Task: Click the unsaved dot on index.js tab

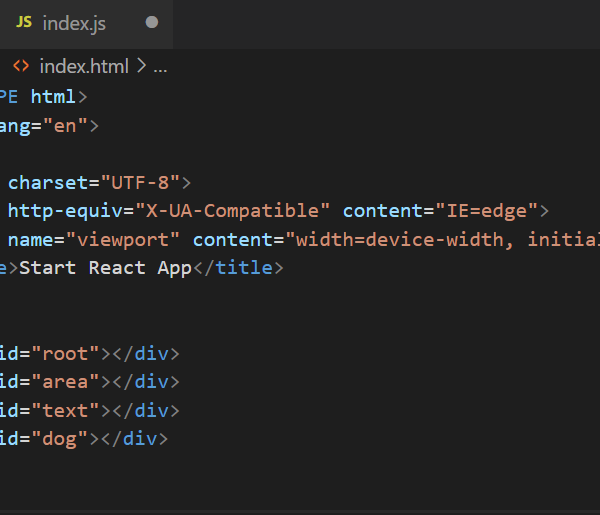Action: pos(152,22)
